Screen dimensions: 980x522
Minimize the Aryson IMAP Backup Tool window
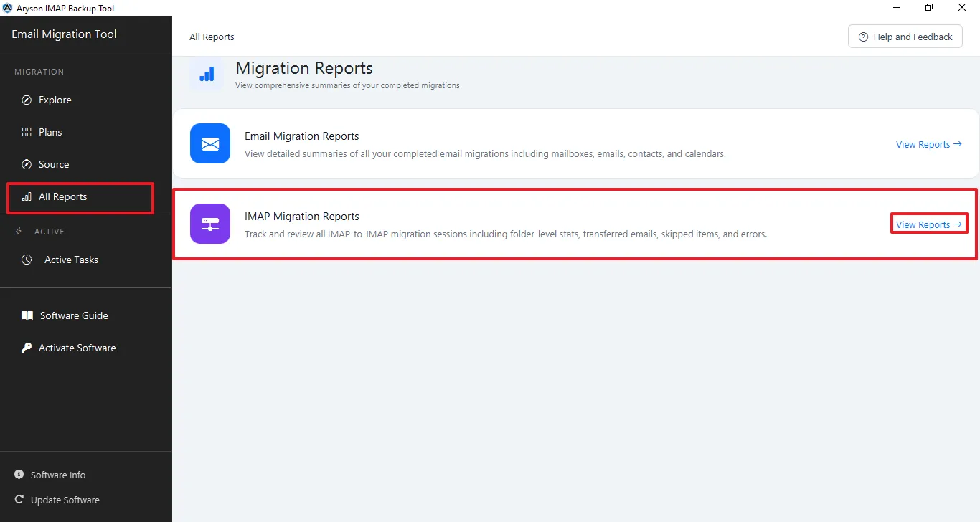897,7
